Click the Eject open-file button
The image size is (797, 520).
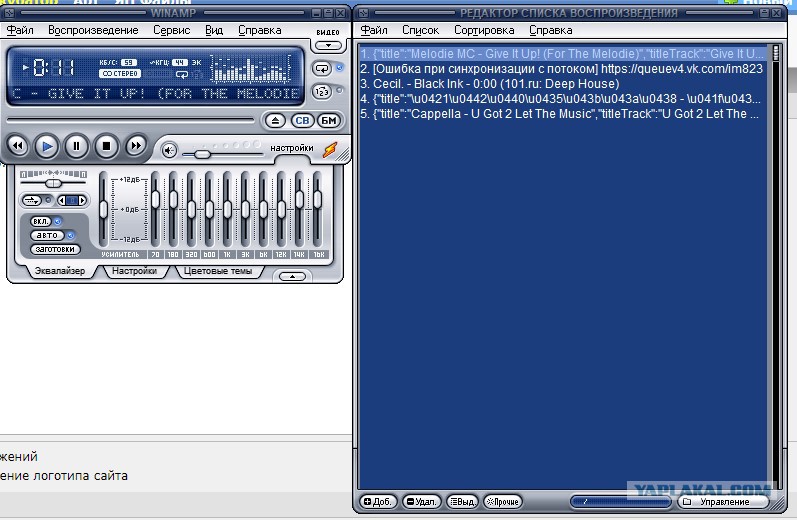click(275, 120)
